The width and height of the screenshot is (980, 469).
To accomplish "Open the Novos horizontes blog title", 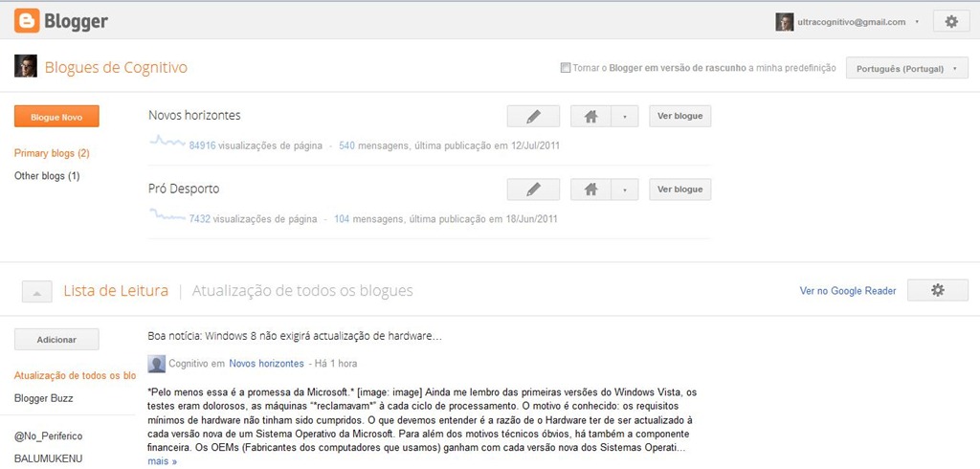I will coord(194,116).
